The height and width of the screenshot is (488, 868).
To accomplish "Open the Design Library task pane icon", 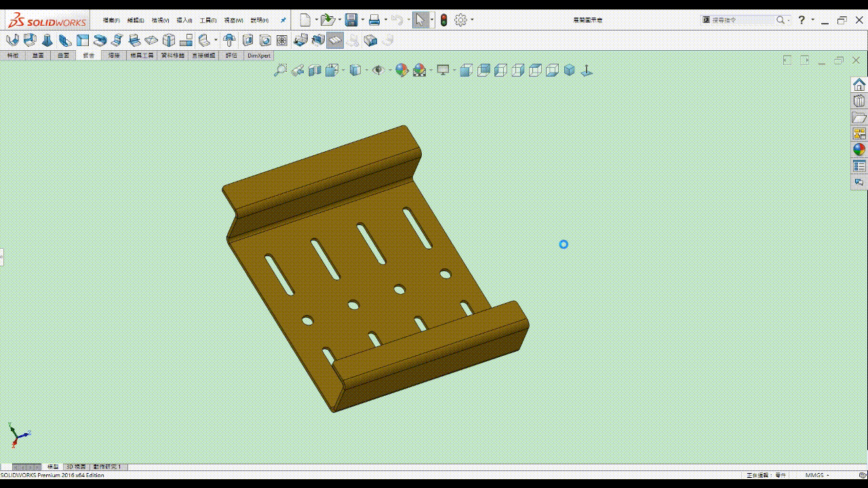I will point(859,101).
